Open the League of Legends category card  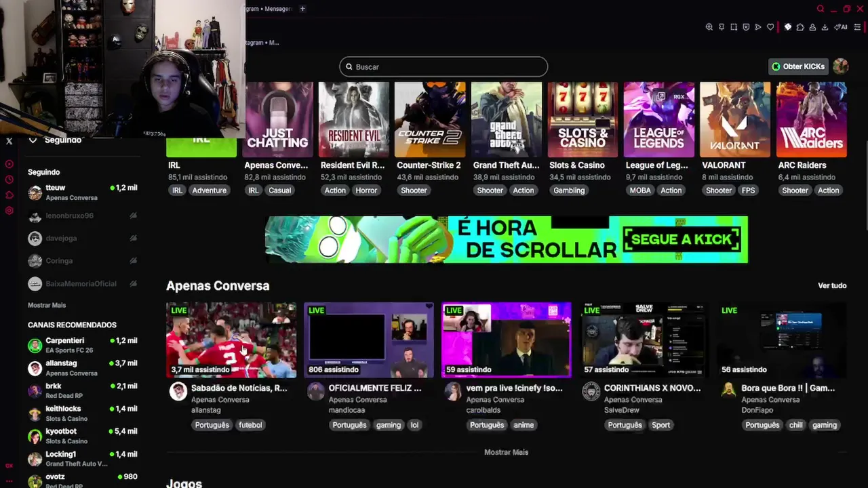(x=659, y=120)
